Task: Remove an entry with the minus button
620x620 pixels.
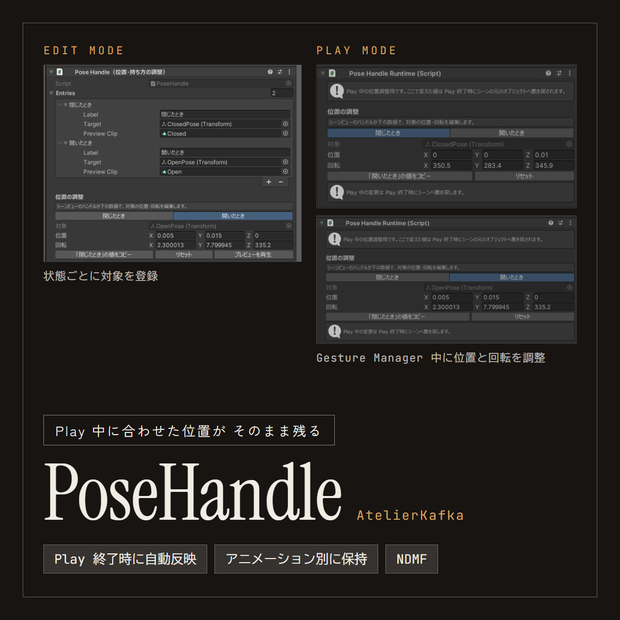Action: pyautogui.click(x=281, y=182)
